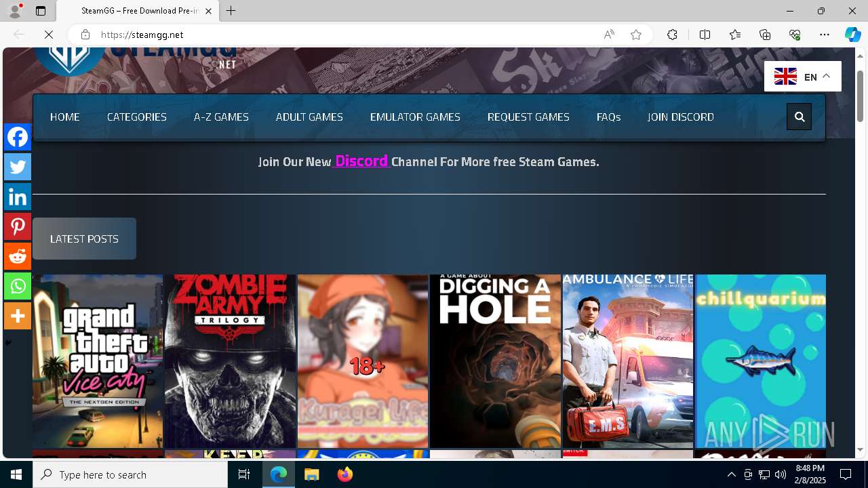This screenshot has width=868, height=488.
Task: Open Settings and more menu
Action: (x=825, y=35)
